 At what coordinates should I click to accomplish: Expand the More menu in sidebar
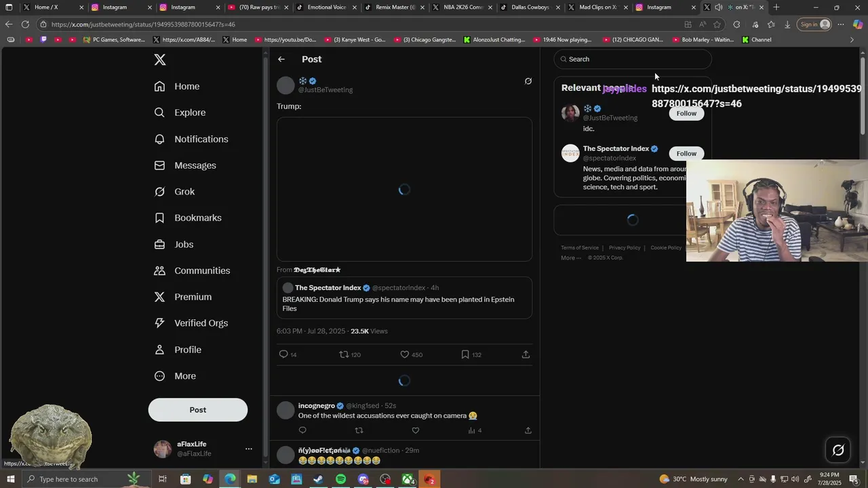175,376
